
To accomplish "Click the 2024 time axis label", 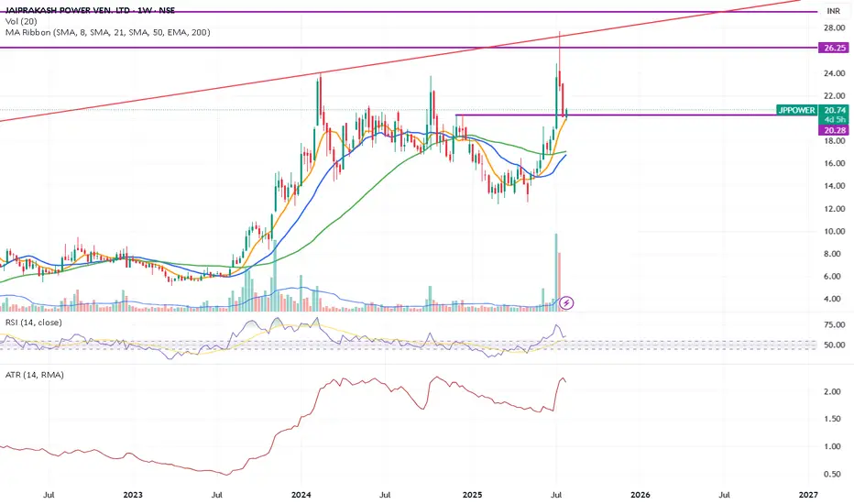I will pos(301,495).
